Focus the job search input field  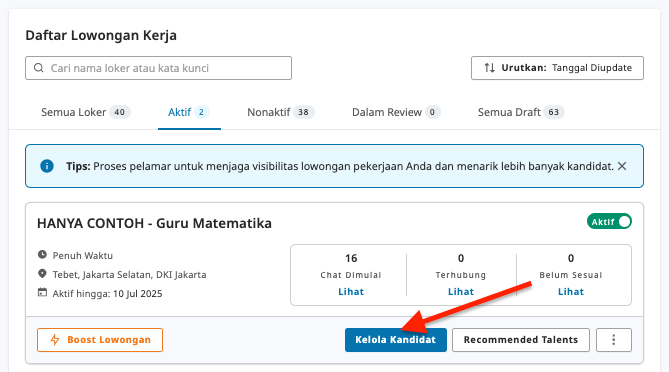coord(158,68)
